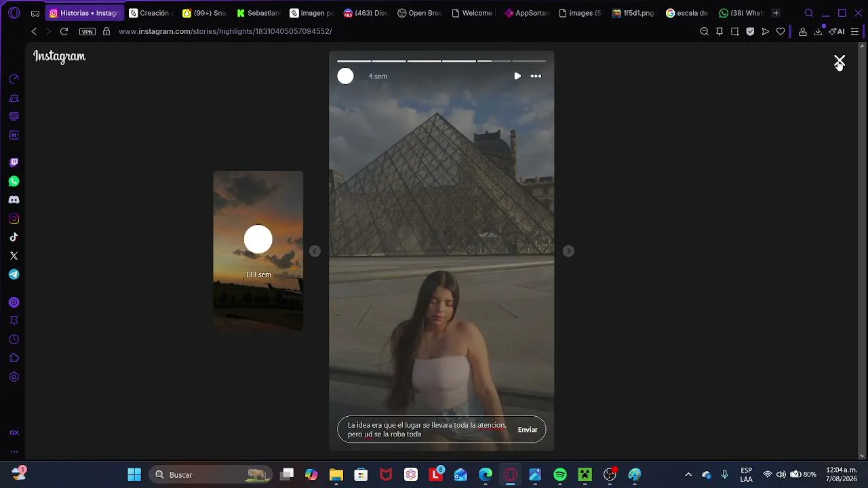Click in the story reply text field
The height and width of the screenshot is (488, 868).
point(427,430)
